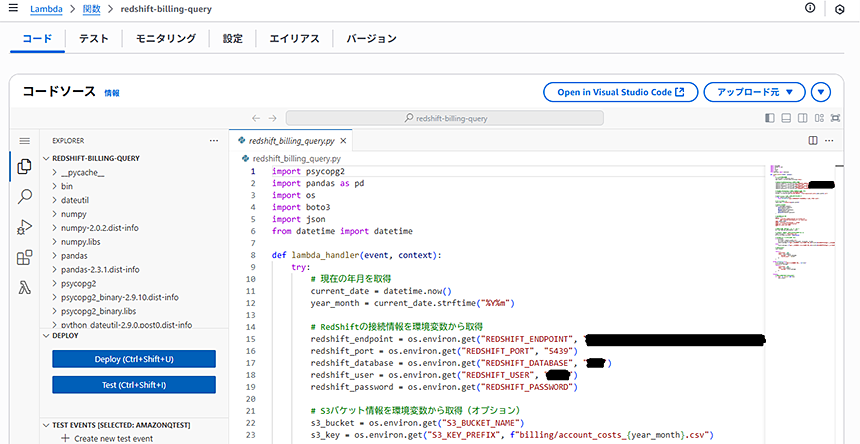Switch to the コード tab
860x444 pixels.
click(37, 38)
